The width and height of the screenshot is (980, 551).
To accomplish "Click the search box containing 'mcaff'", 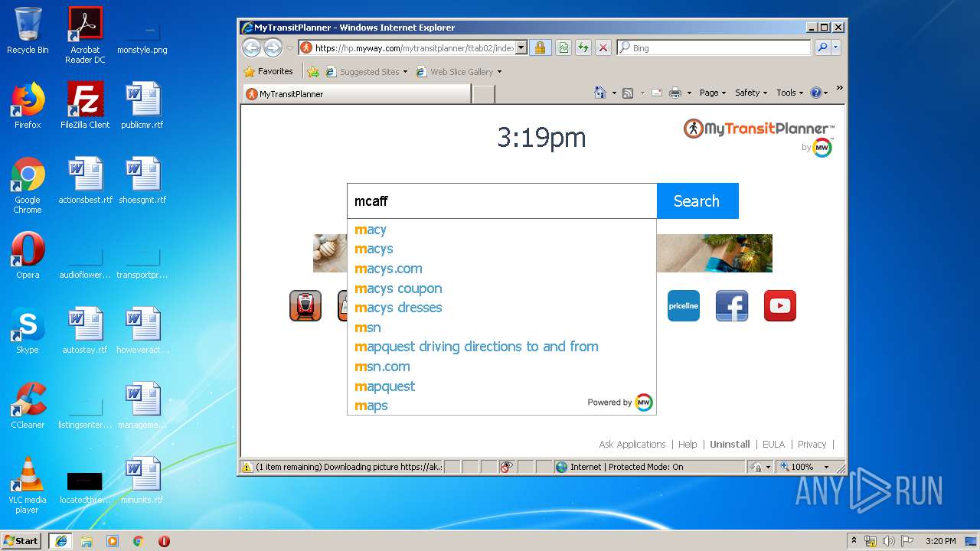I will pyautogui.click(x=501, y=201).
